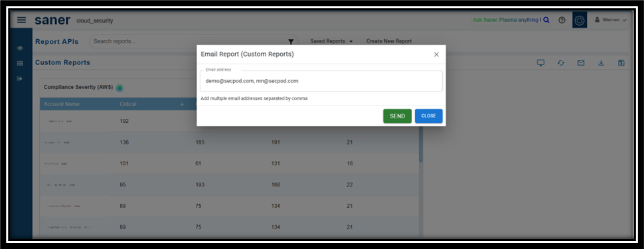Close the Email Report dialog with X
The width and height of the screenshot is (644, 249).
[436, 54]
